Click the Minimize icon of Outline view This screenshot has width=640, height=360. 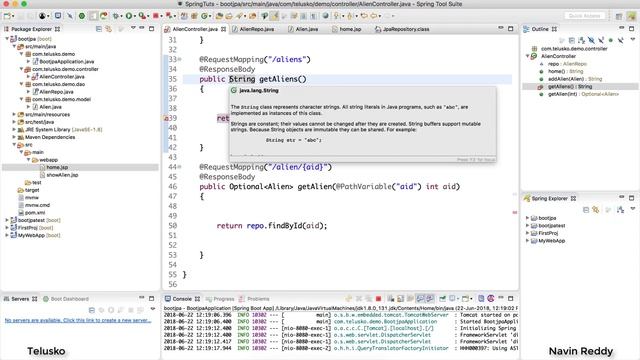[x=622, y=29]
